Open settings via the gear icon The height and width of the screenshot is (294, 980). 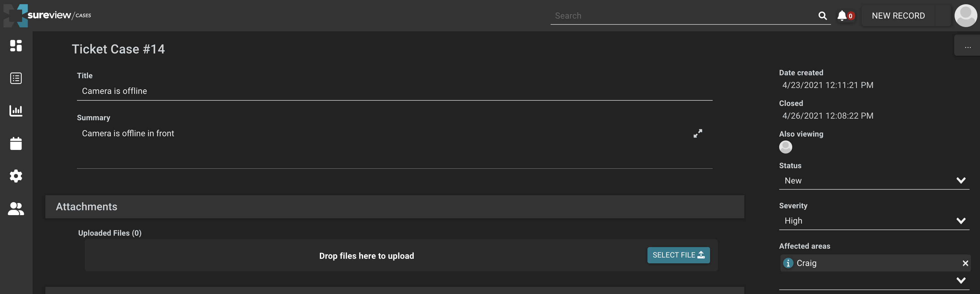point(16,176)
